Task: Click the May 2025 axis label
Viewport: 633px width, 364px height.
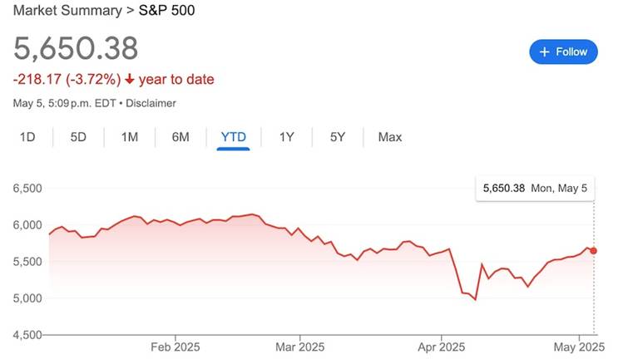Action: [579, 346]
